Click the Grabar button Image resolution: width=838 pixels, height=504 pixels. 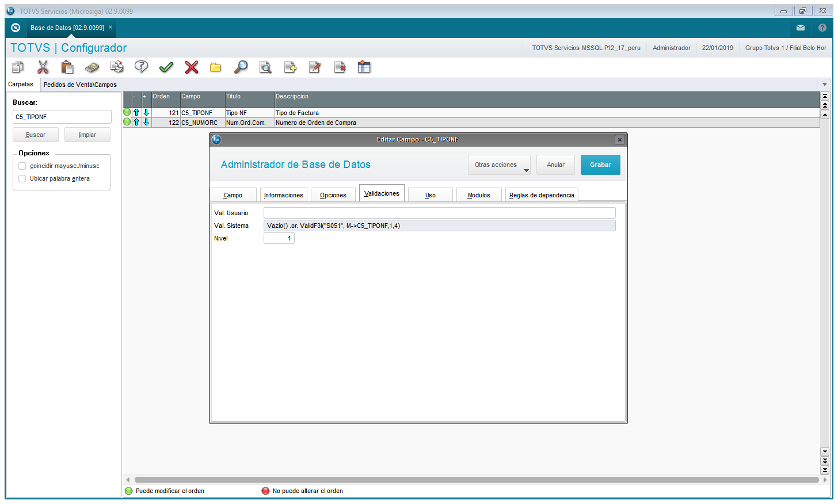coord(600,165)
